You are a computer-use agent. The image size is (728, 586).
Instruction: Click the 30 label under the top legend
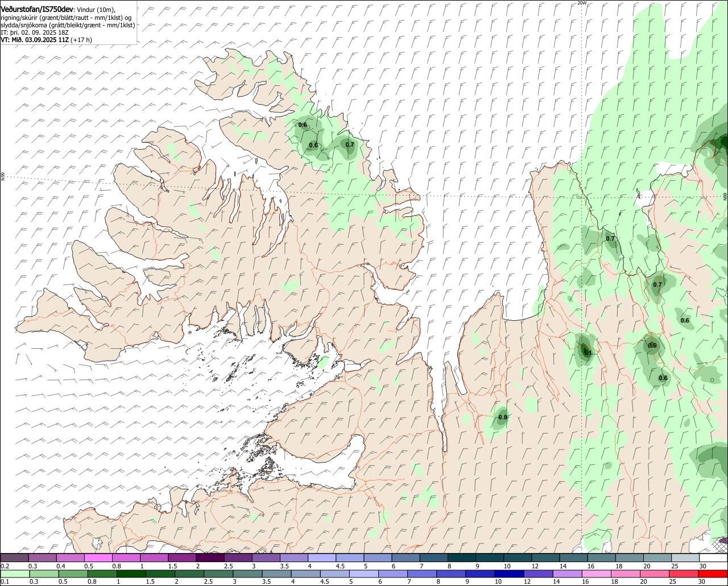(702, 566)
